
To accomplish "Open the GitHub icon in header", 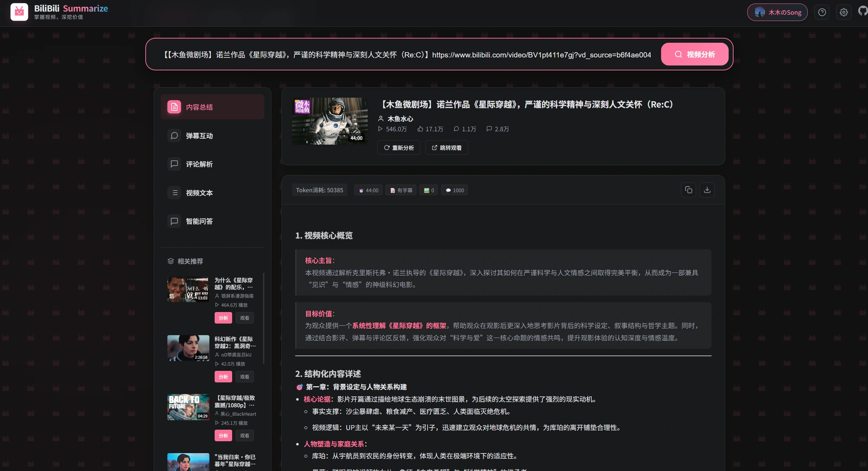I will pos(863,11).
